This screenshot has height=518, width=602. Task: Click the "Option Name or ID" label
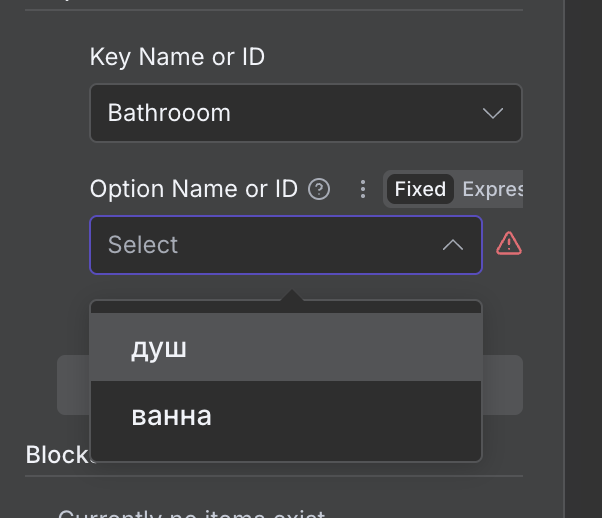click(x=194, y=189)
